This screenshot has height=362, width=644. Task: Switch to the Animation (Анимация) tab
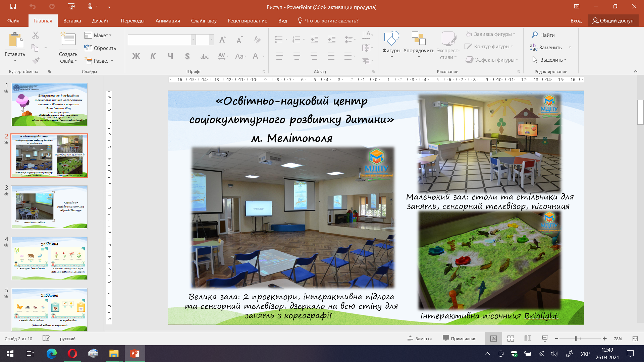point(167,21)
